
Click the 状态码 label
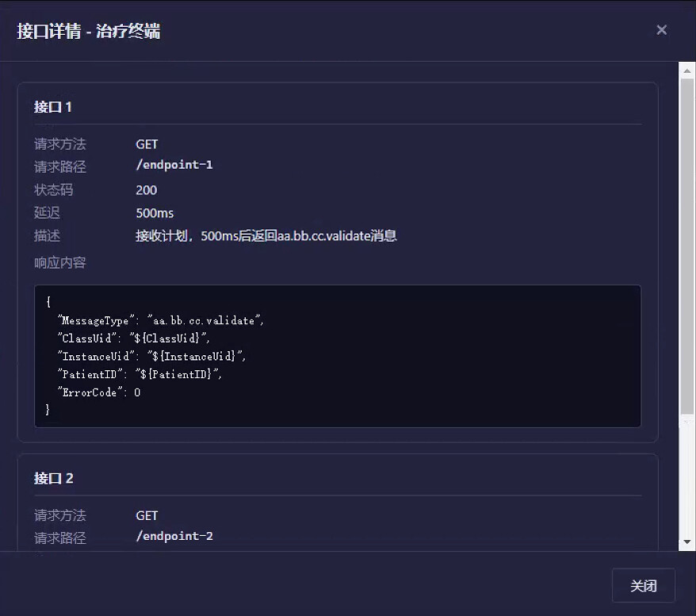click(x=53, y=190)
